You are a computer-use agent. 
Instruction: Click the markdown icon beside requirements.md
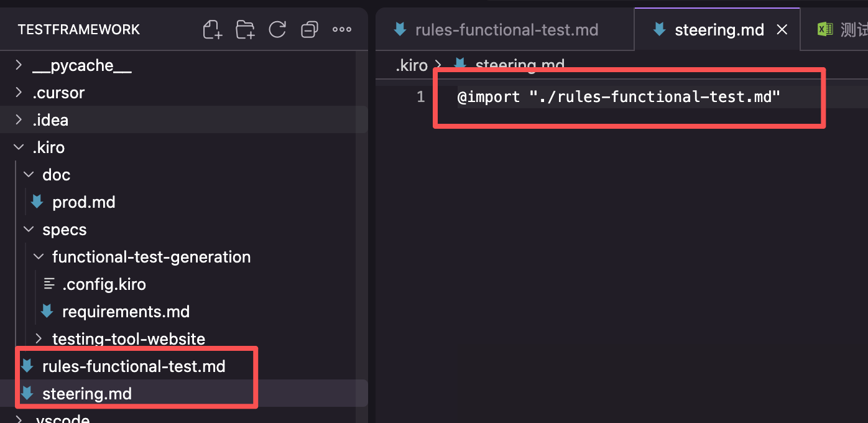(x=47, y=312)
